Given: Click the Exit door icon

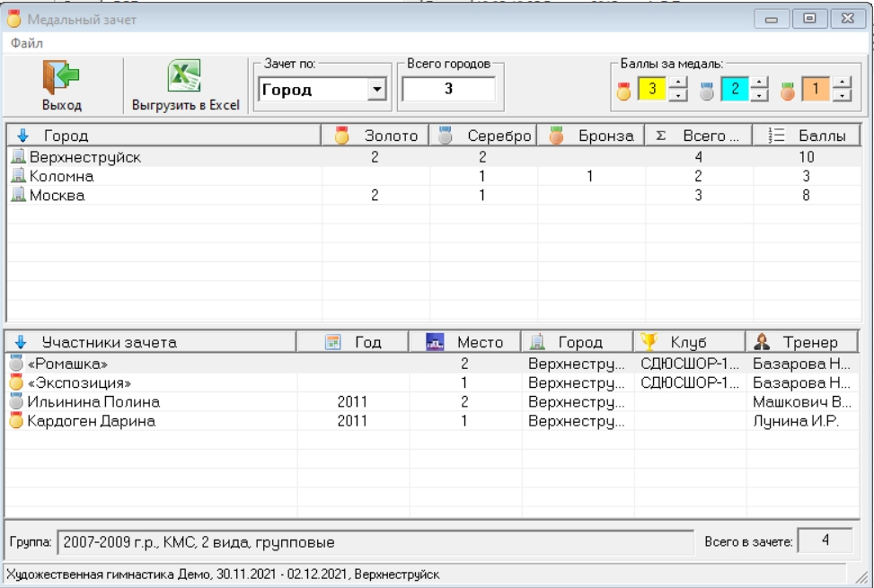Looking at the screenshot, I should pyautogui.click(x=61, y=77).
